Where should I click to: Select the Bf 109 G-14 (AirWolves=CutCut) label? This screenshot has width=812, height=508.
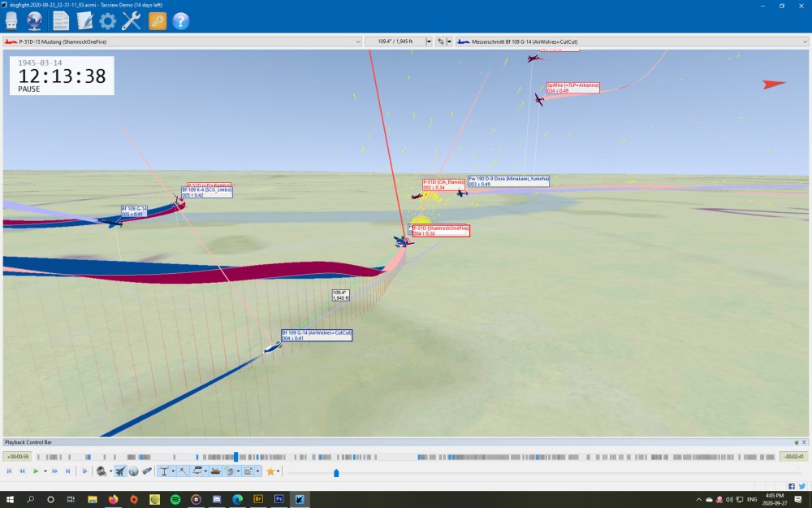317,335
